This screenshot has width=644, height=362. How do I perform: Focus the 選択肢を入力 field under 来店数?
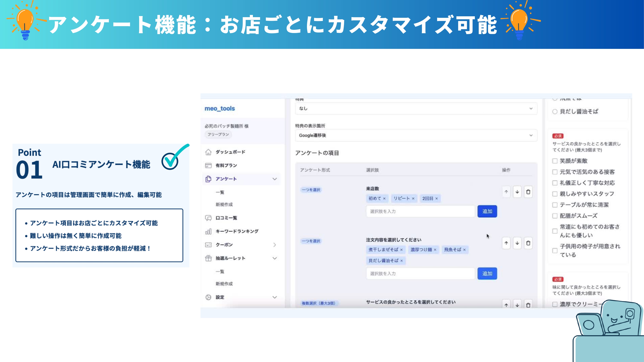(x=421, y=211)
